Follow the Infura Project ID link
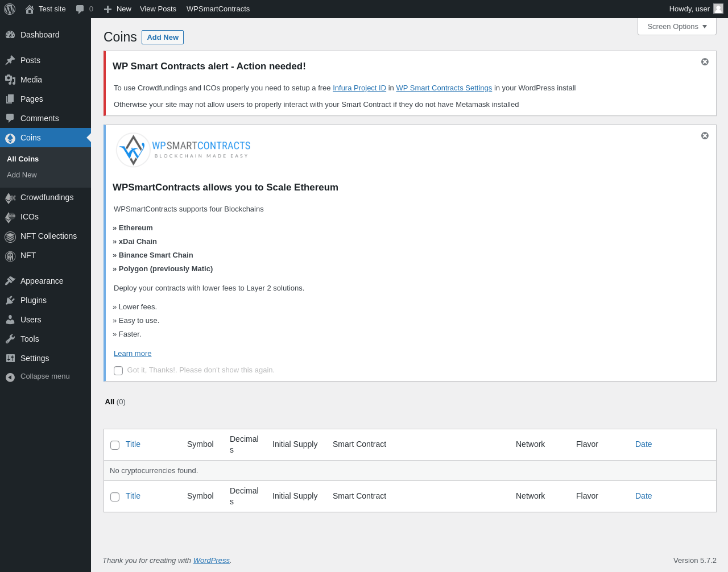 359,88
